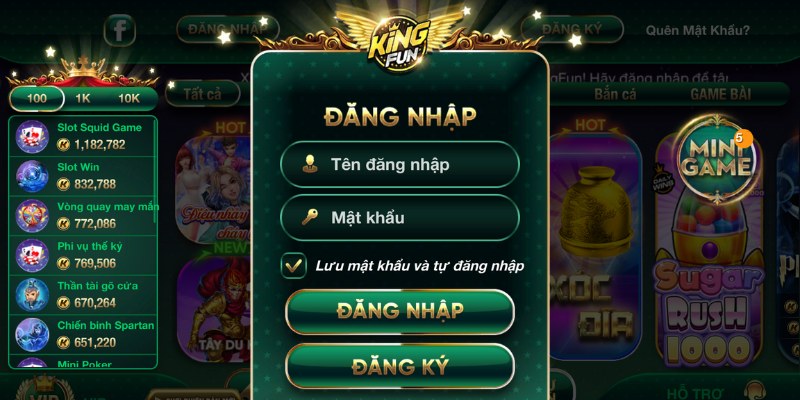Select the Phi vụ thế kỷ icon

[32, 255]
